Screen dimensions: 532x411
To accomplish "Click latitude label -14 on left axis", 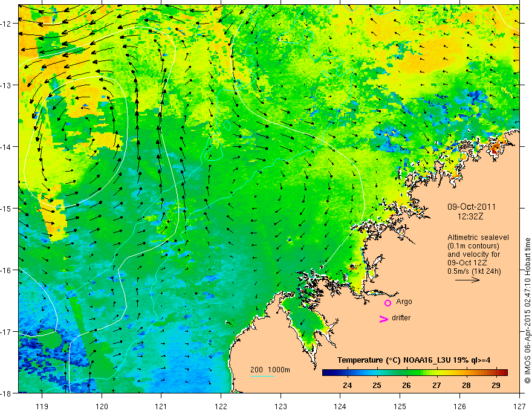I will (x=7, y=147).
